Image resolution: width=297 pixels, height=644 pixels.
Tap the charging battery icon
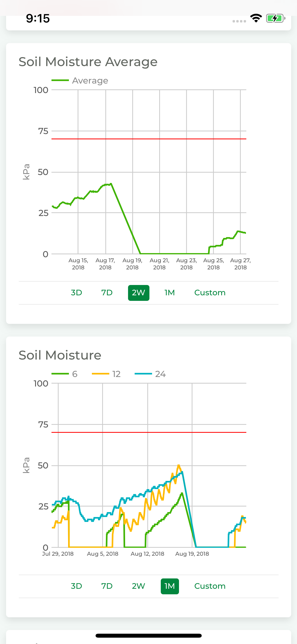coord(276,18)
